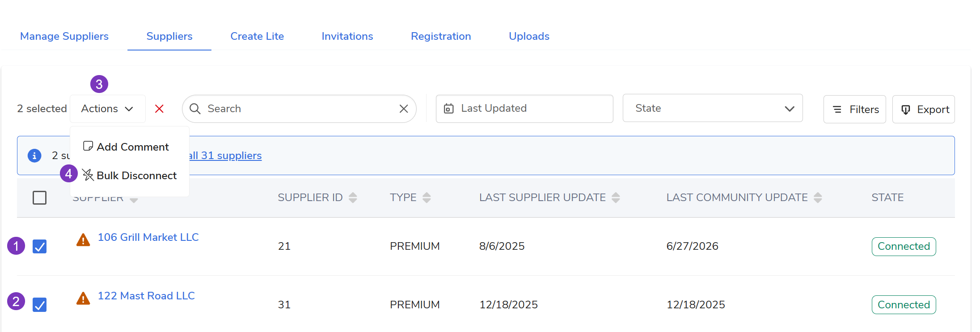Viewport: 980px width, 332px height.
Task: Uncheck the 106 Grill Market LLC checkbox
Action: click(39, 246)
